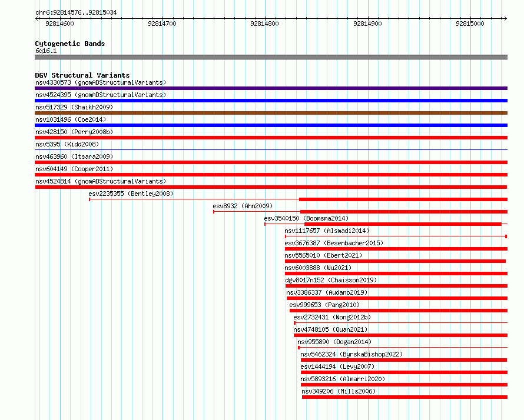Open nsv349206 (Mills2006) label
Screen dimensions: 524x420
[x=339, y=391]
